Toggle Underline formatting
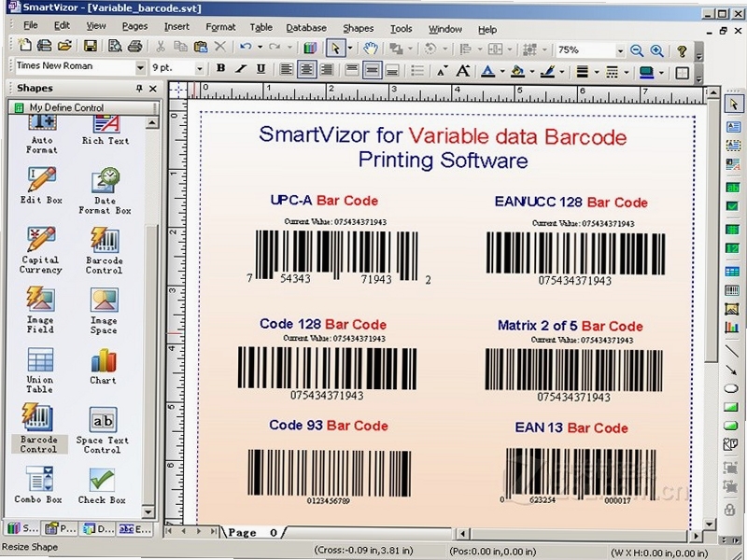Viewport: 747px width, 560px height. coord(261,69)
